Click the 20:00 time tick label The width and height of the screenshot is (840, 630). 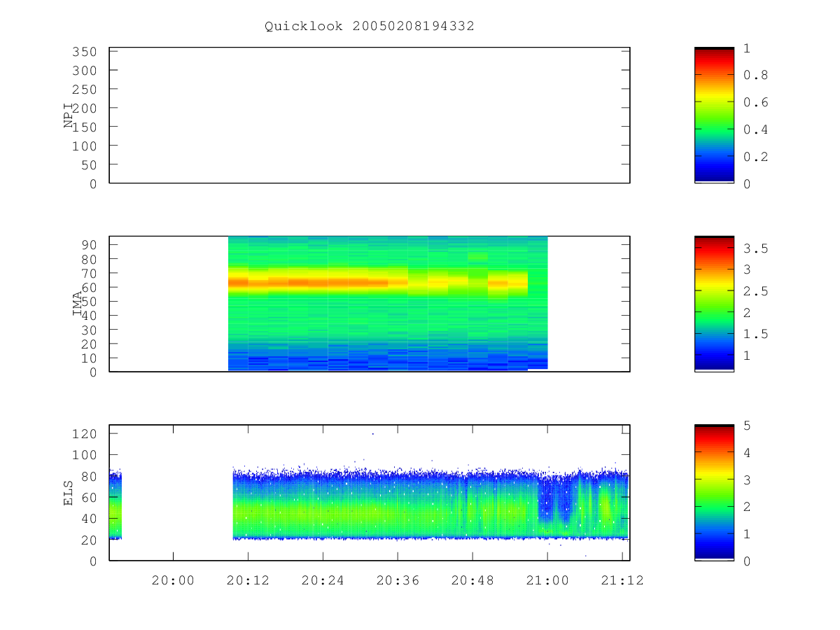[x=173, y=580]
